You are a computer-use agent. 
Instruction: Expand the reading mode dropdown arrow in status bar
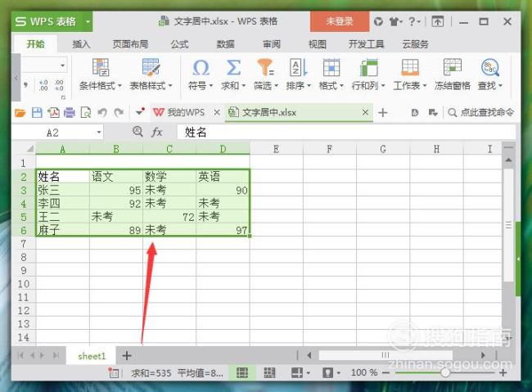coord(308,373)
